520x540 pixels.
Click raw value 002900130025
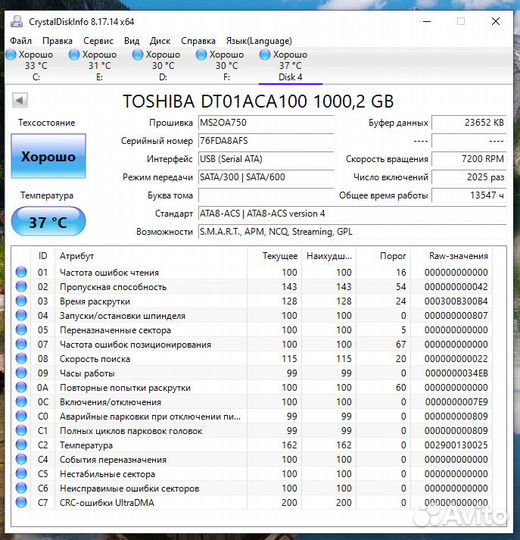click(456, 445)
